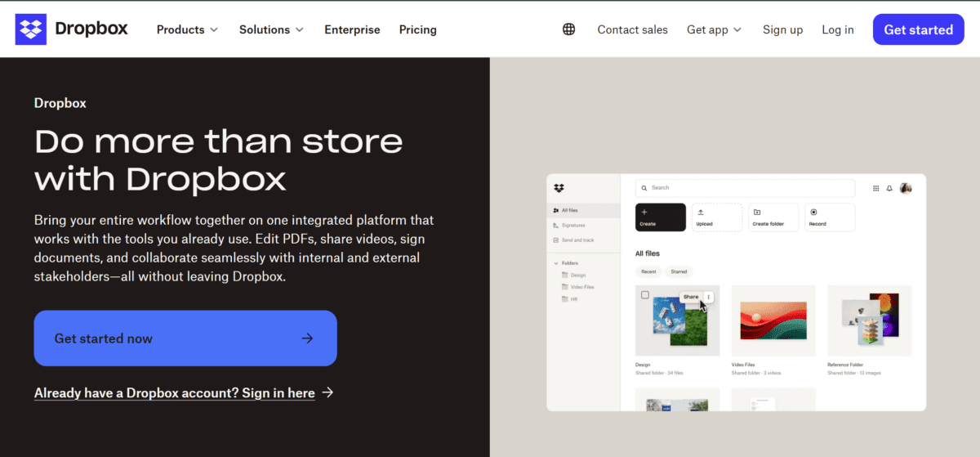Click the Send and track sidebar icon
Viewport: 980px width, 457px height.
pyautogui.click(x=556, y=240)
